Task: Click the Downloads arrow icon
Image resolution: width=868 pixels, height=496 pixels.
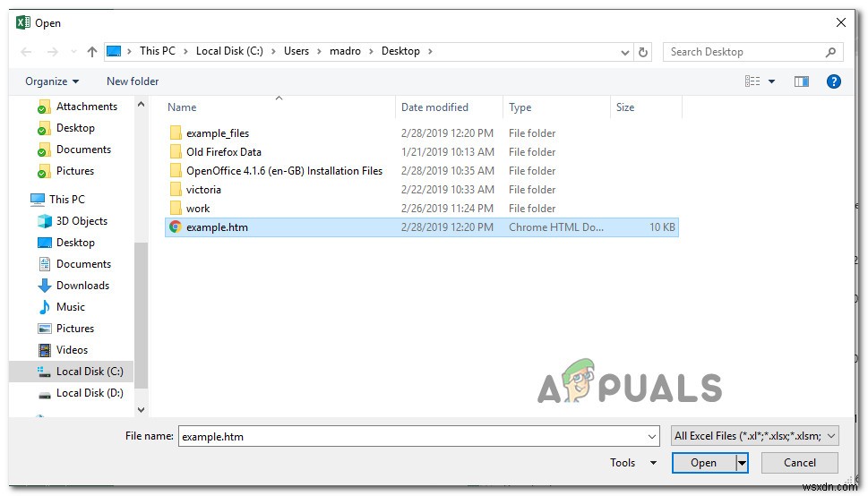Action: pos(44,286)
